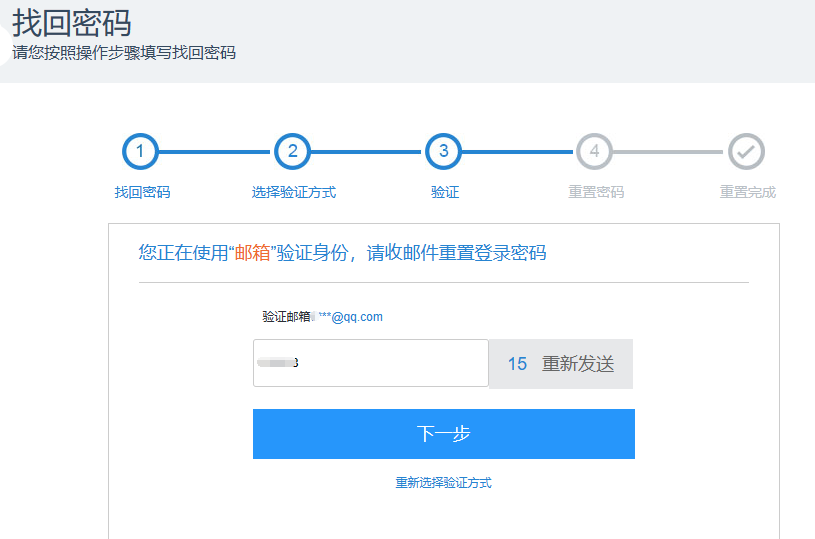
Task: Focus the verification code input field
Action: coord(370,363)
